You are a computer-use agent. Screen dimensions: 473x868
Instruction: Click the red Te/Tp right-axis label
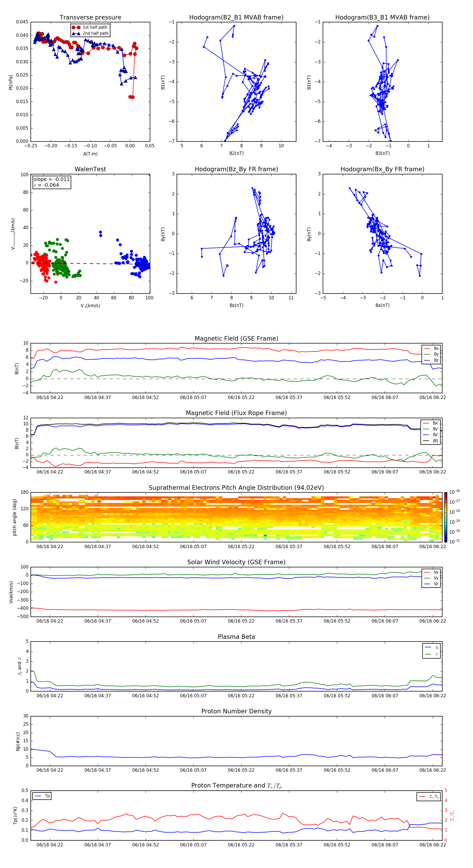453,815
